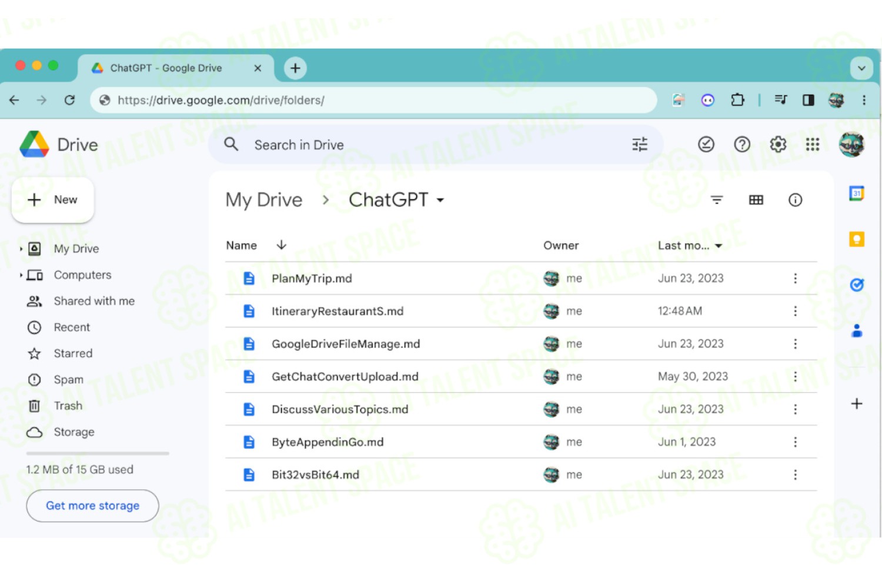Toggle the view details info icon
This screenshot has width=882, height=588.
coord(795,200)
